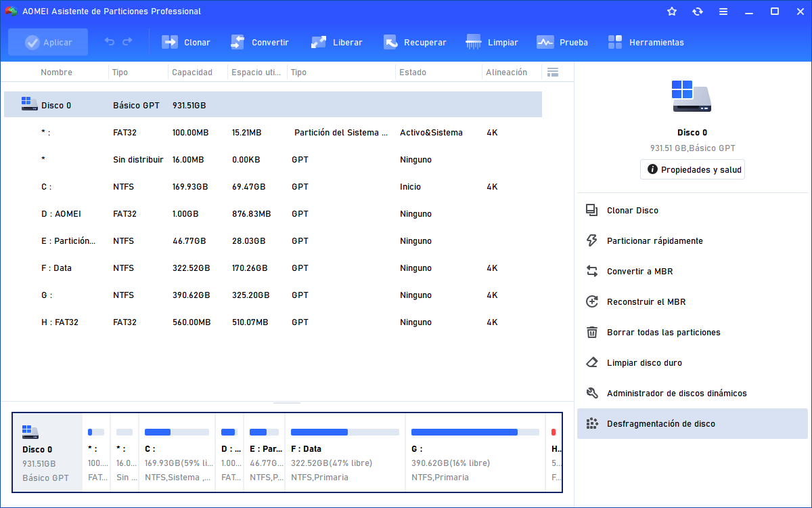
Task: Select the G : partition row
Action: [273, 295]
